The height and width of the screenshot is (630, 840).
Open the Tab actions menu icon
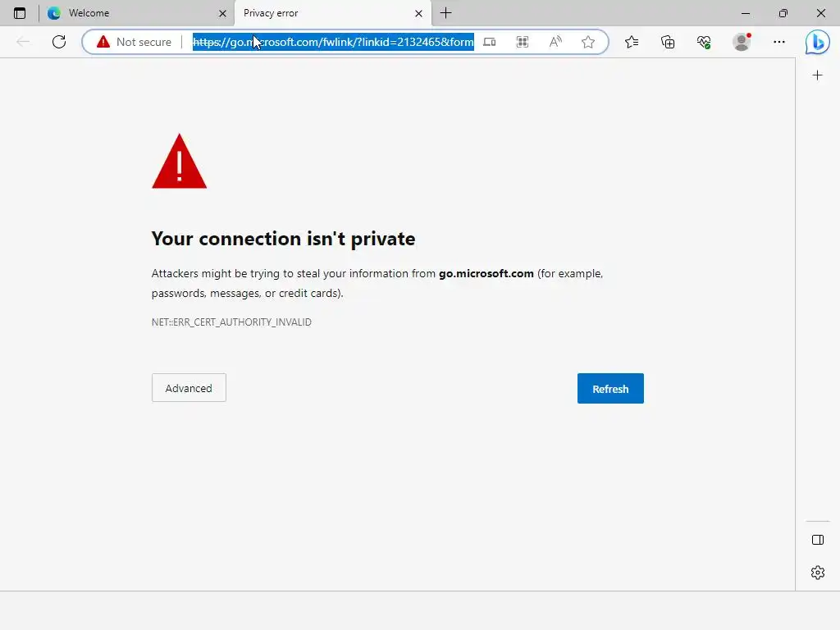pyautogui.click(x=20, y=13)
